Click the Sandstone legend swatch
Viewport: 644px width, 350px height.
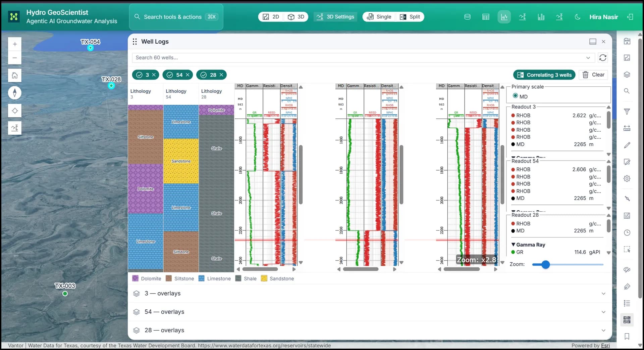[264, 278]
